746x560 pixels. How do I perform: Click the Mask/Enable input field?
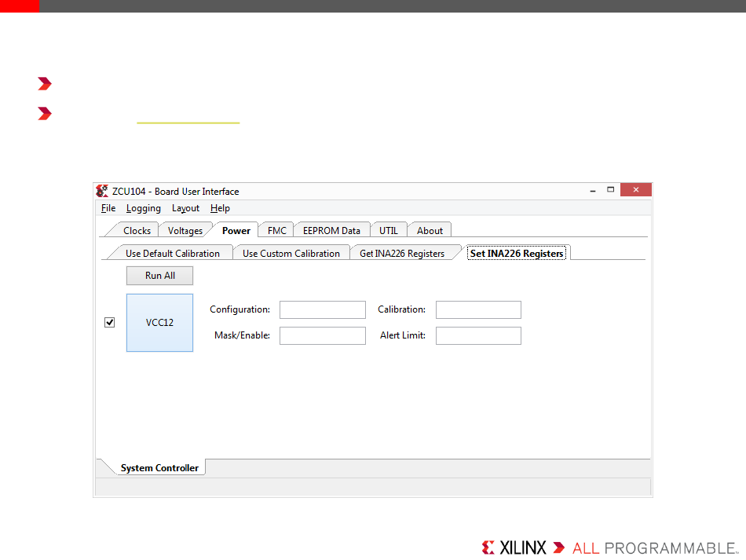click(x=323, y=335)
